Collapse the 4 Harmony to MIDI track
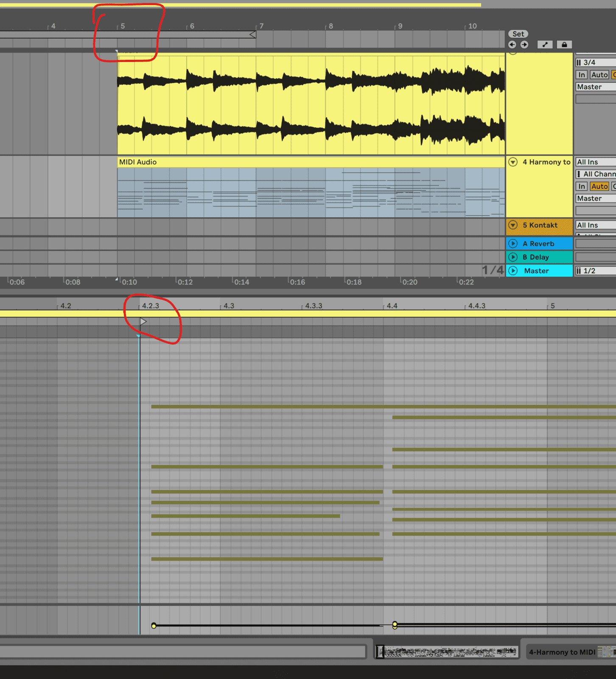The width and height of the screenshot is (616, 679). pos(513,162)
